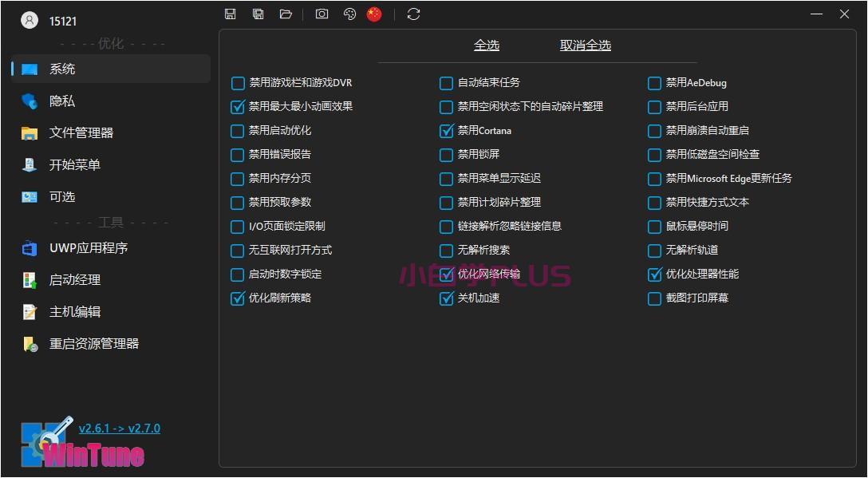Click the save-as double-disk icon
The height and width of the screenshot is (478, 868).
(x=258, y=14)
